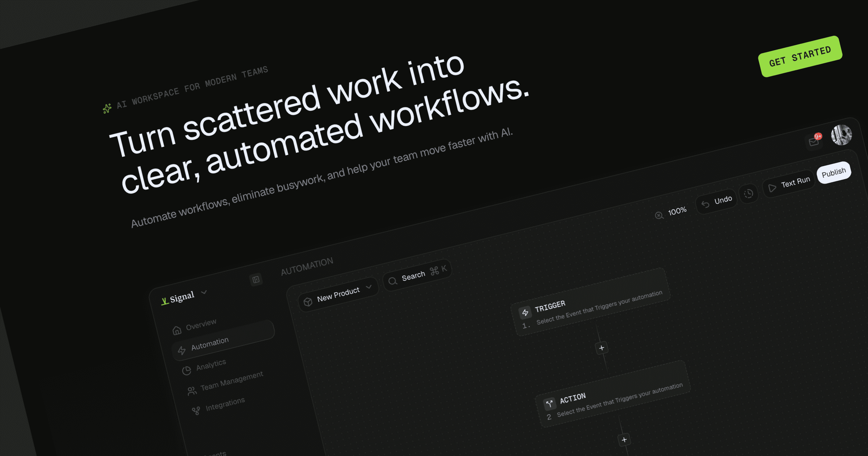Click the Undo button
The image size is (868, 456).
point(716,202)
